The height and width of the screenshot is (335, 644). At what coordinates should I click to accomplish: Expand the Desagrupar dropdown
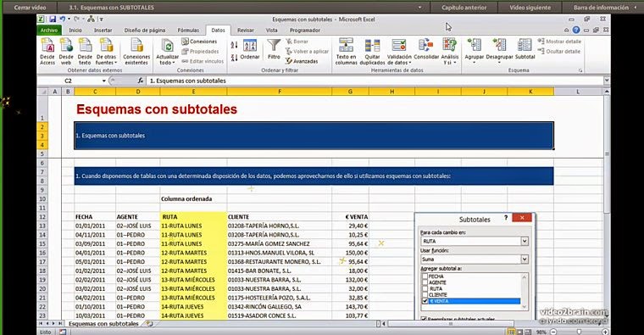tap(499, 63)
